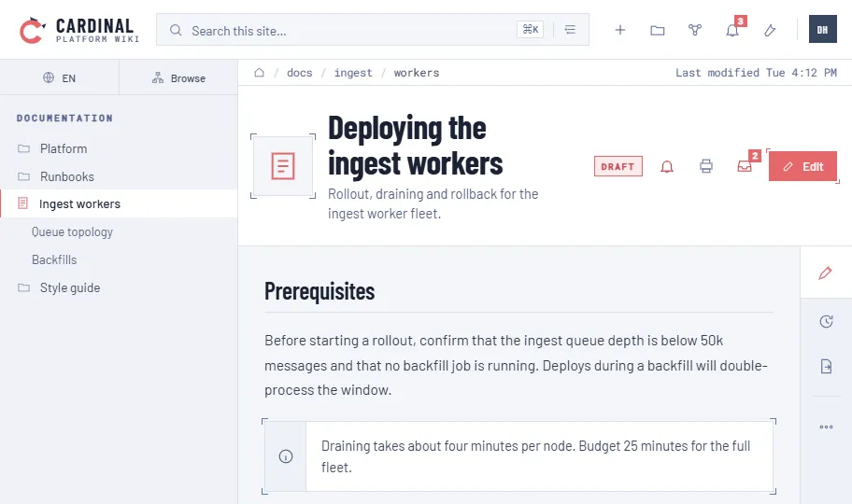Screen dimensions: 852x504
Task: Click the export page icon
Action: tap(826, 366)
